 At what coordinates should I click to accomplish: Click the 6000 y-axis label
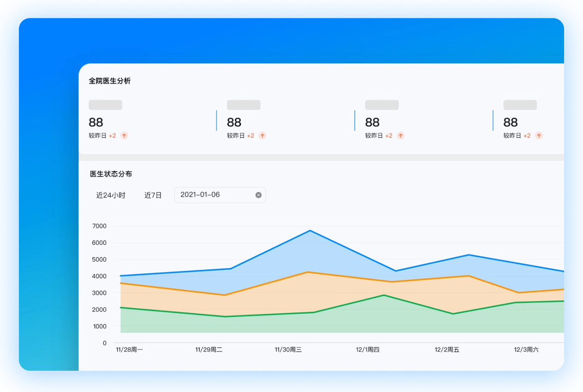coord(99,243)
